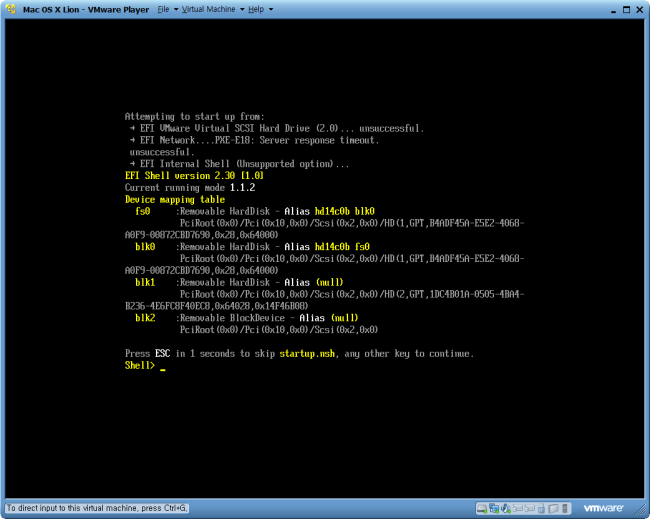Click the second greyed serial port icon
Image resolution: width=650 pixels, height=519 pixels.
(529, 508)
